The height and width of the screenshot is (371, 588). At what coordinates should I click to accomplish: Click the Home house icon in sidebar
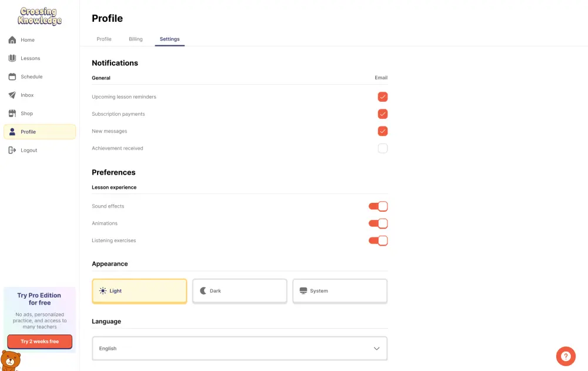point(12,40)
